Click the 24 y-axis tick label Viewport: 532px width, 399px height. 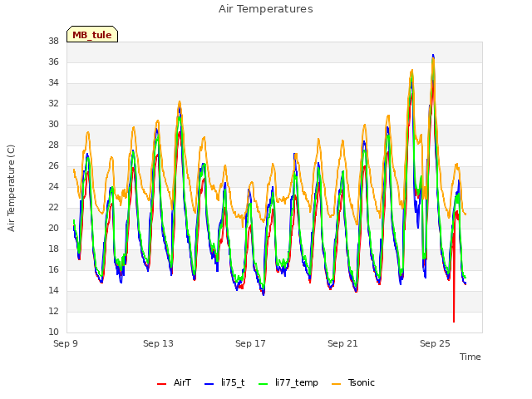pos(53,186)
